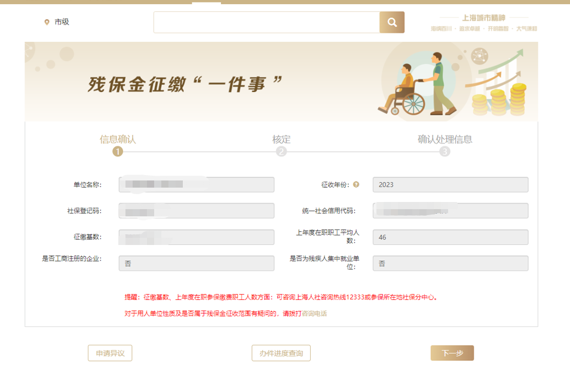Switch to the 信息确认 step tab
The image size is (570, 392).
click(118, 139)
